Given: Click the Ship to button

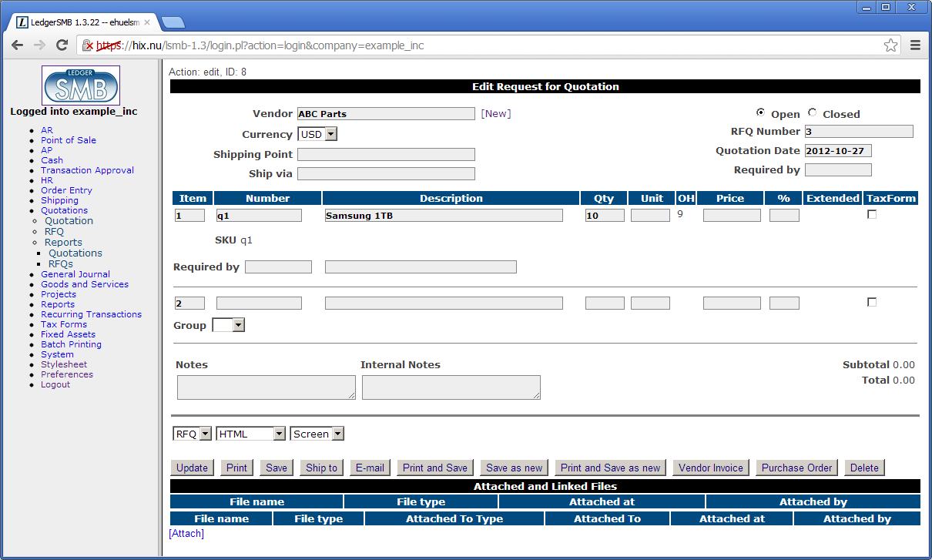Looking at the screenshot, I should pos(321,468).
